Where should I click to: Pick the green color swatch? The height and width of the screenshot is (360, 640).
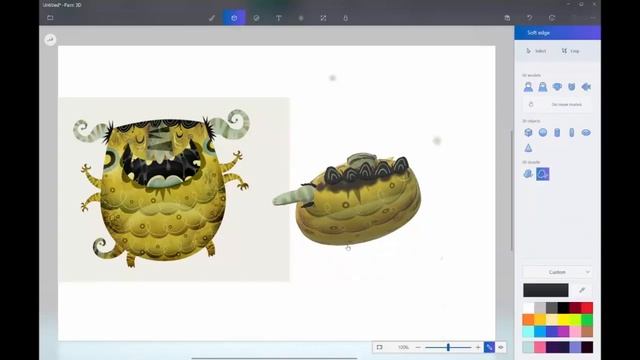pyautogui.click(x=587, y=319)
